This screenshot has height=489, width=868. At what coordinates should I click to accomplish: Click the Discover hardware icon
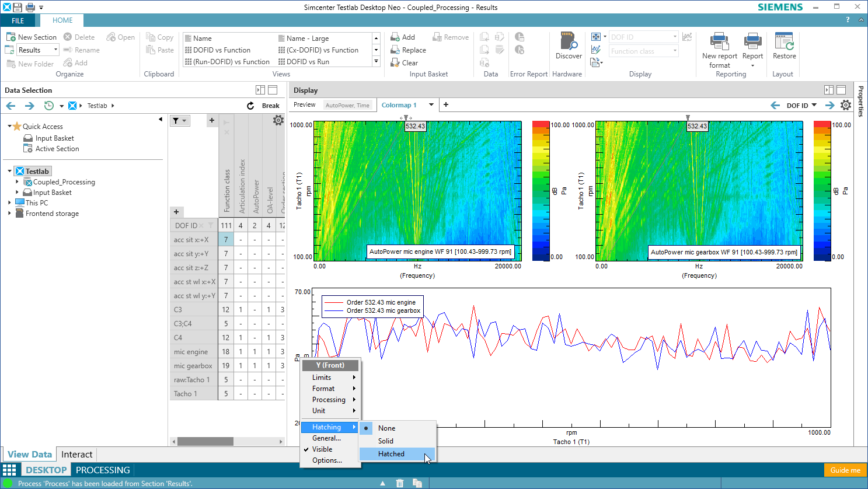pyautogui.click(x=569, y=41)
